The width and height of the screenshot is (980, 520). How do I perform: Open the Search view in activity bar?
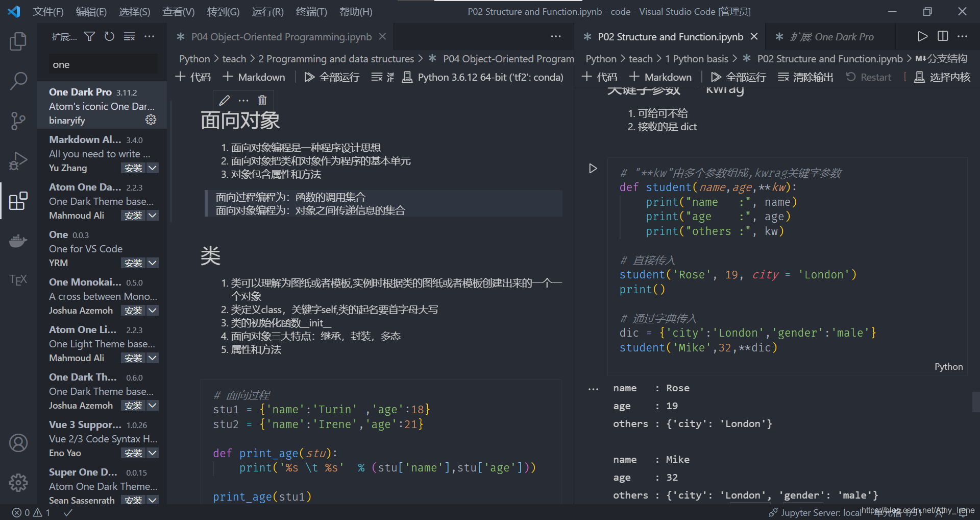point(18,81)
